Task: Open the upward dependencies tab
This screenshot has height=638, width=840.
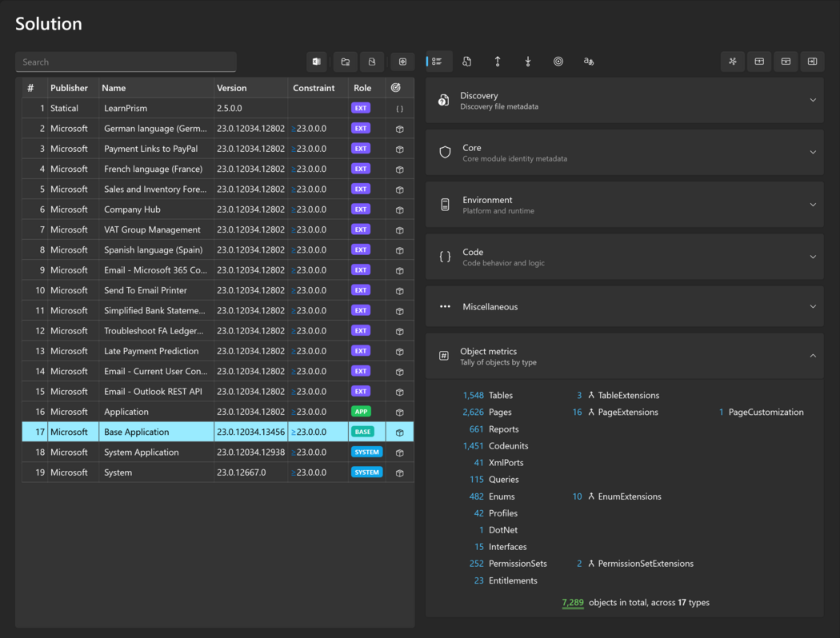Action: [x=497, y=62]
